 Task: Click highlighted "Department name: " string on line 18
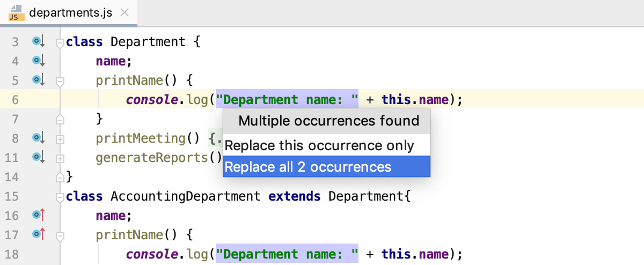287,254
